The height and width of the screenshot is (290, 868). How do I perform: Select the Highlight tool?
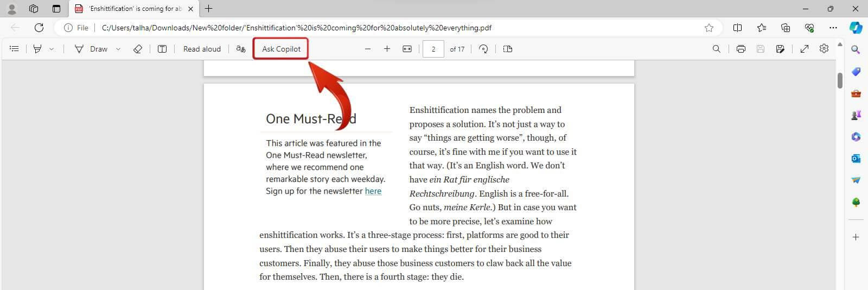(x=37, y=49)
